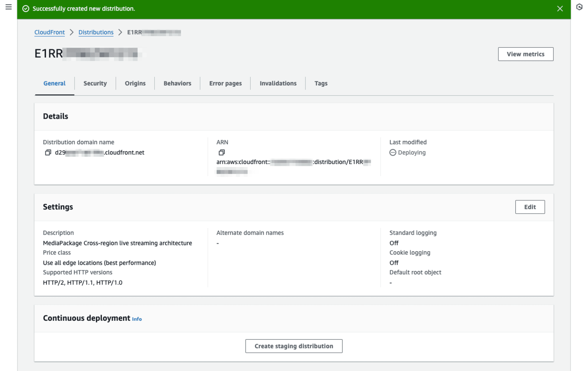Screen dimensions: 588x371
Task: Click the Deploying status icon
Action: point(393,152)
